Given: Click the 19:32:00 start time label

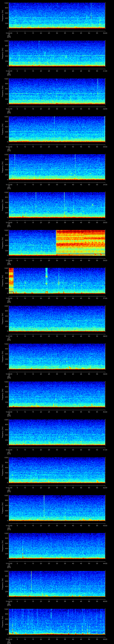Looking at the screenshot, I should (9, 147).
